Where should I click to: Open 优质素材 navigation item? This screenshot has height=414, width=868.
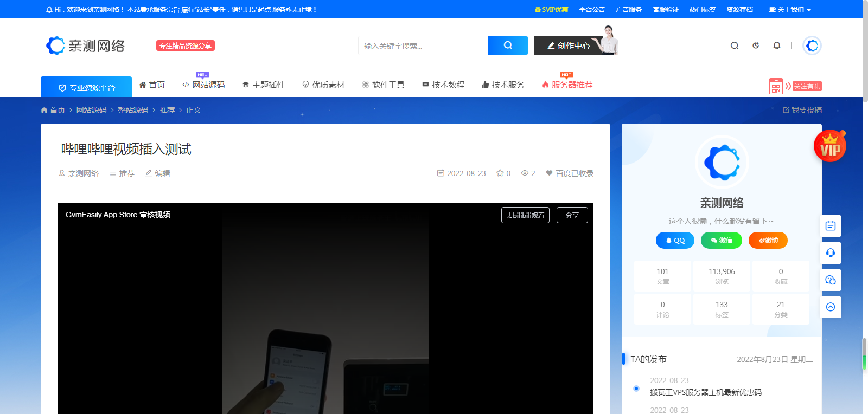coord(323,85)
